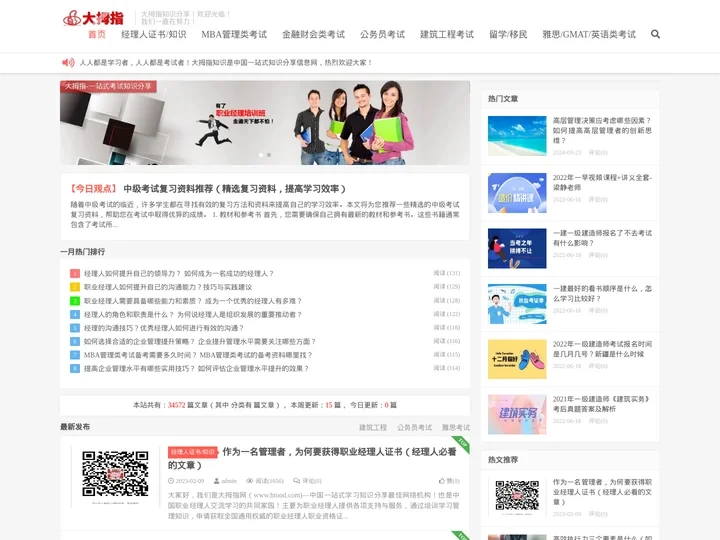Select the 建筑工程 tab under 最新发布
This screenshot has width=720, height=540.
(373, 428)
